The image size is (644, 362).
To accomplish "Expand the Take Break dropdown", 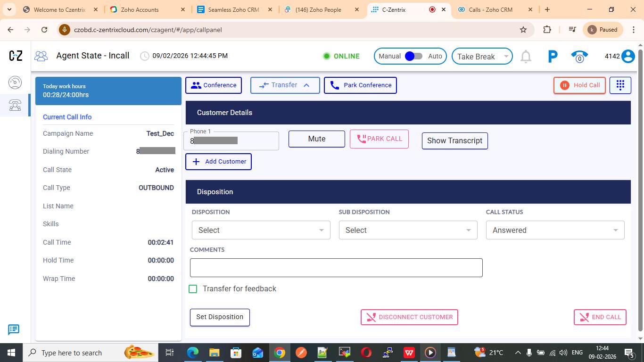I will [482, 57].
